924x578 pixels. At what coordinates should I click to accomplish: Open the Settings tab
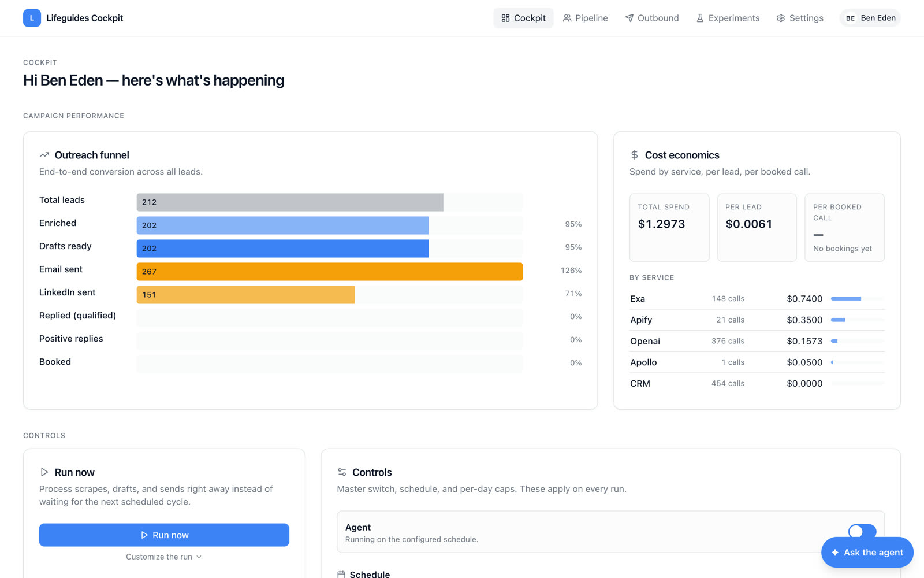click(800, 18)
